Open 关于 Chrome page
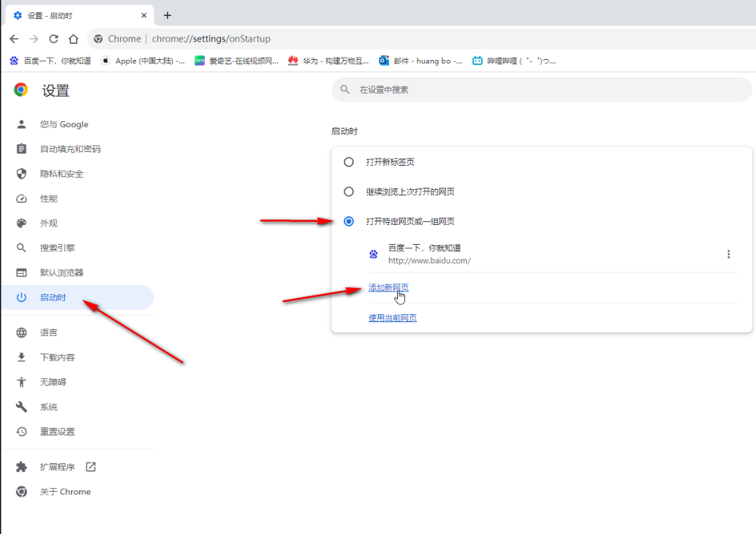The image size is (756, 534). 78,492
